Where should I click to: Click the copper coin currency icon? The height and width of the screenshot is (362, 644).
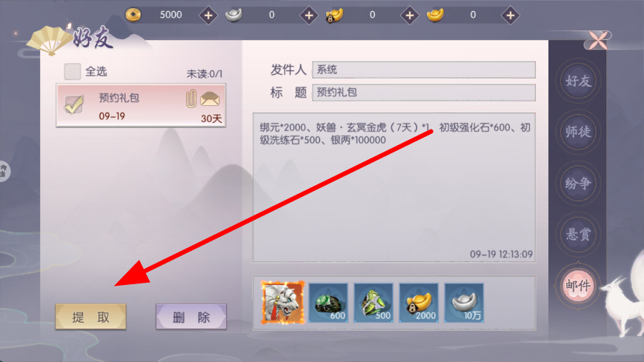133,15
